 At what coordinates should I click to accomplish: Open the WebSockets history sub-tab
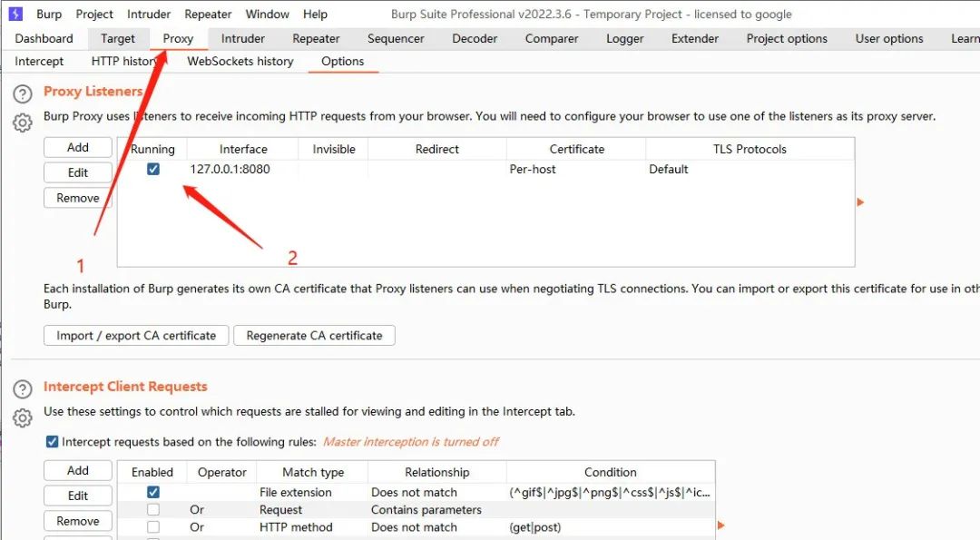tap(240, 61)
